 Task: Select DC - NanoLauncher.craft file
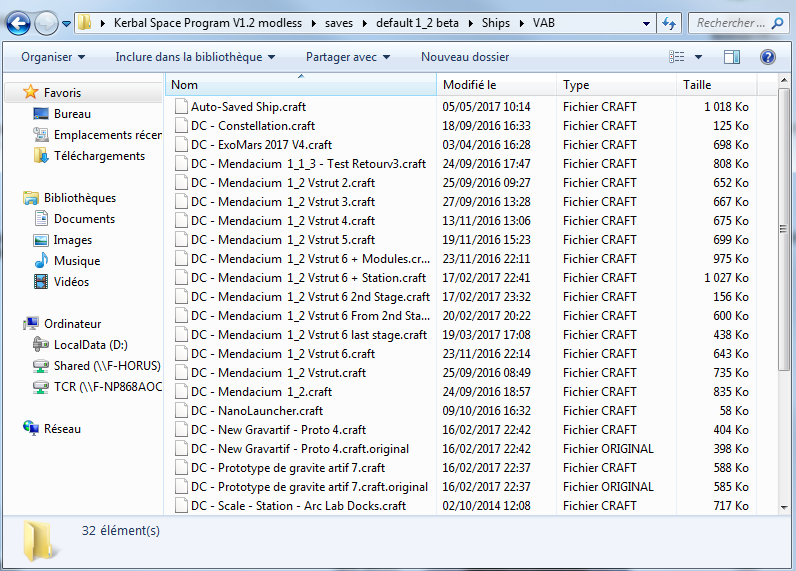coord(257,411)
